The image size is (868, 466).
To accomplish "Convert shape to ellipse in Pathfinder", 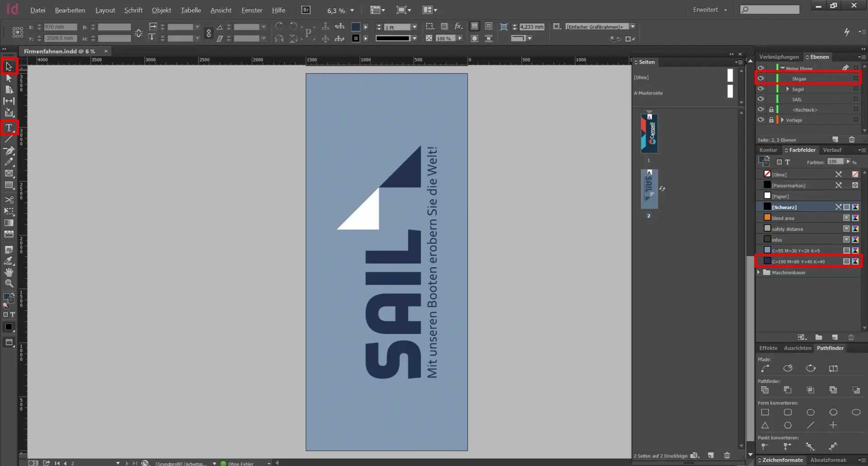I will (x=856, y=412).
